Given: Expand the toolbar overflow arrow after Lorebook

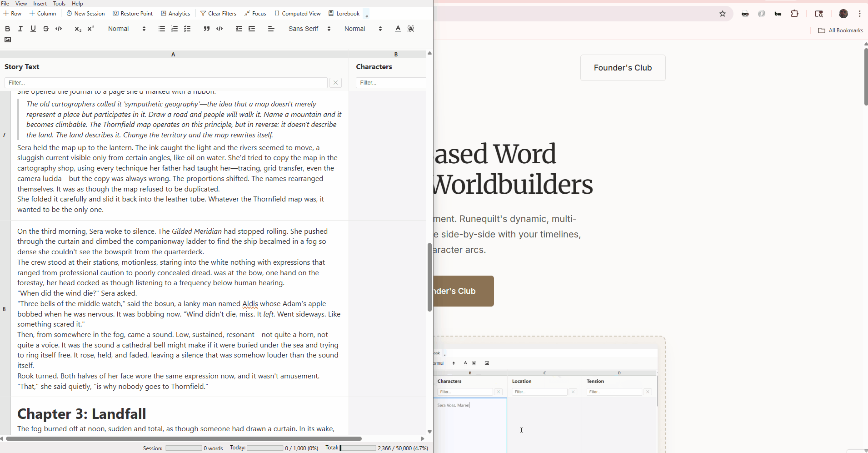Looking at the screenshot, I should point(367,15).
